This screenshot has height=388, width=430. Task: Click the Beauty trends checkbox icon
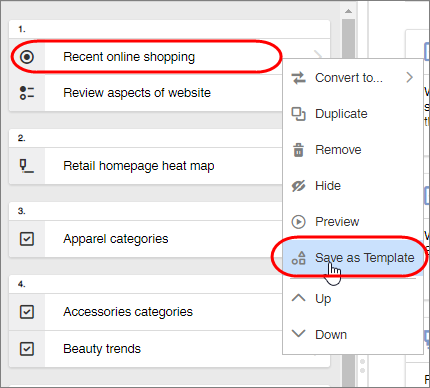(x=27, y=349)
